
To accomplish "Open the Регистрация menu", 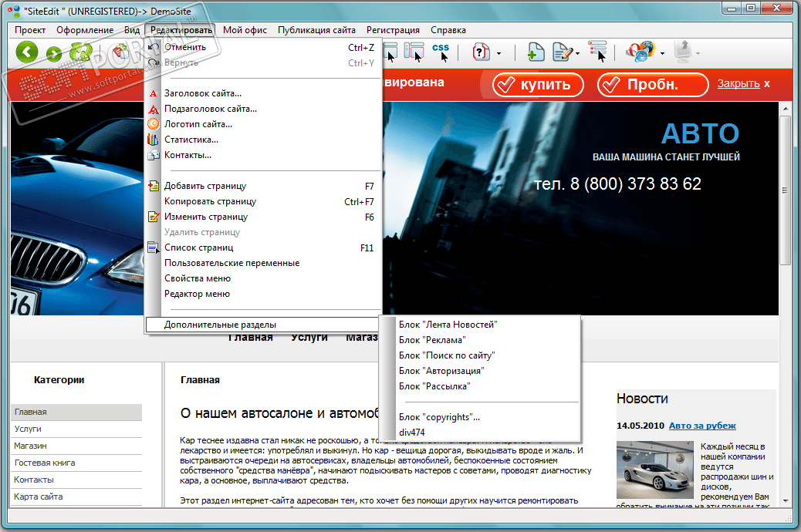I will pyautogui.click(x=393, y=30).
